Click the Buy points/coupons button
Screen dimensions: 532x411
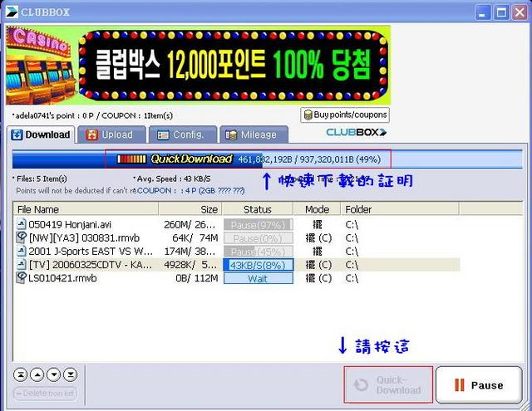point(345,115)
